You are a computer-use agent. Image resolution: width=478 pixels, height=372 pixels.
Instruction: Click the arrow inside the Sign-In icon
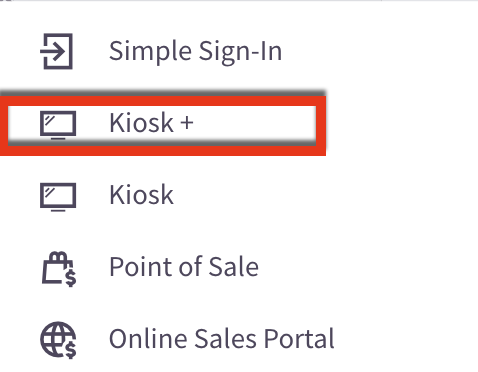[x=52, y=51]
